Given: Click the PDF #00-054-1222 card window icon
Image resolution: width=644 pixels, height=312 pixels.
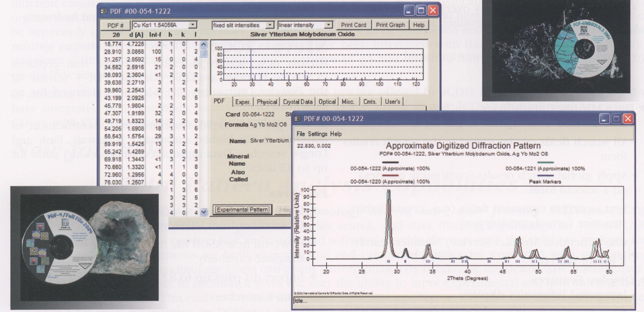Looking at the screenshot, I should [103, 11].
